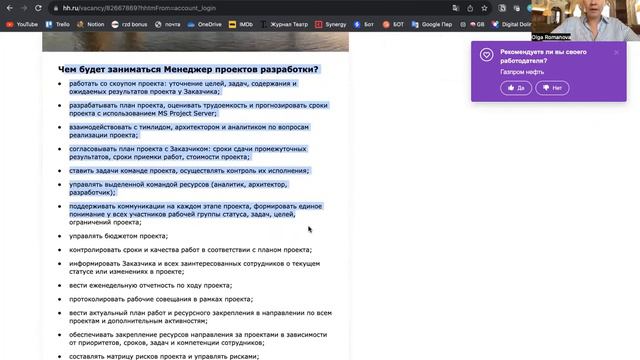
Task: Go forward to the next page
Action: (24, 8)
